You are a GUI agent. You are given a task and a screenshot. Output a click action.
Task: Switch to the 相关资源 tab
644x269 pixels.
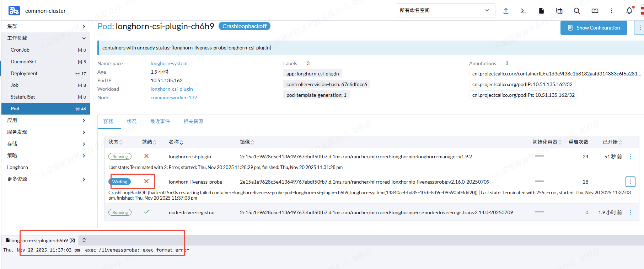click(193, 121)
